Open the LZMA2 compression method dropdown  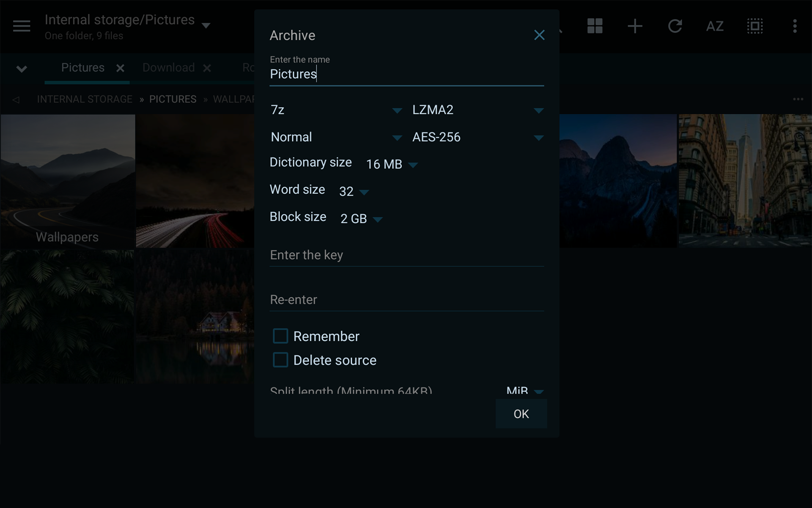(478, 110)
